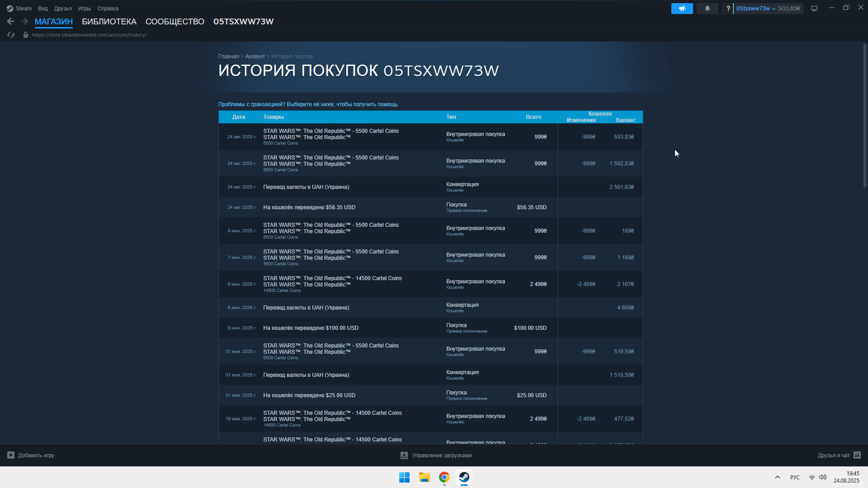868x488 pixels.
Task: Switch to Big Picture mode monitor icon
Action: (814, 9)
